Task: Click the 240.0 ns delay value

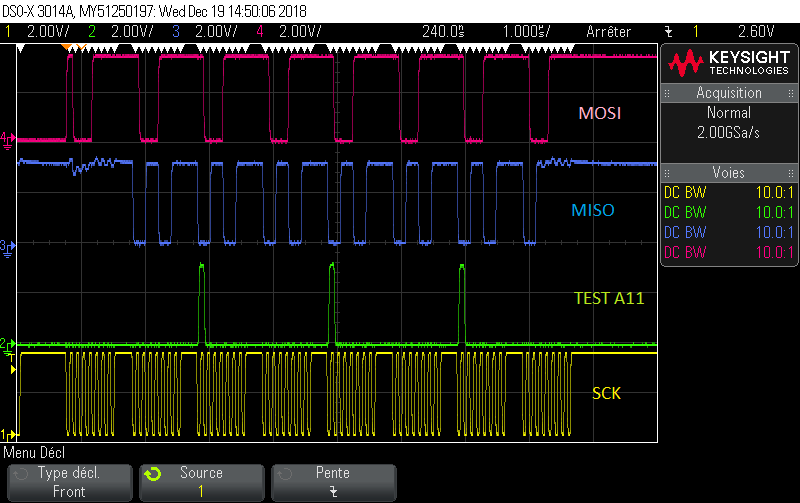Action: [443, 32]
